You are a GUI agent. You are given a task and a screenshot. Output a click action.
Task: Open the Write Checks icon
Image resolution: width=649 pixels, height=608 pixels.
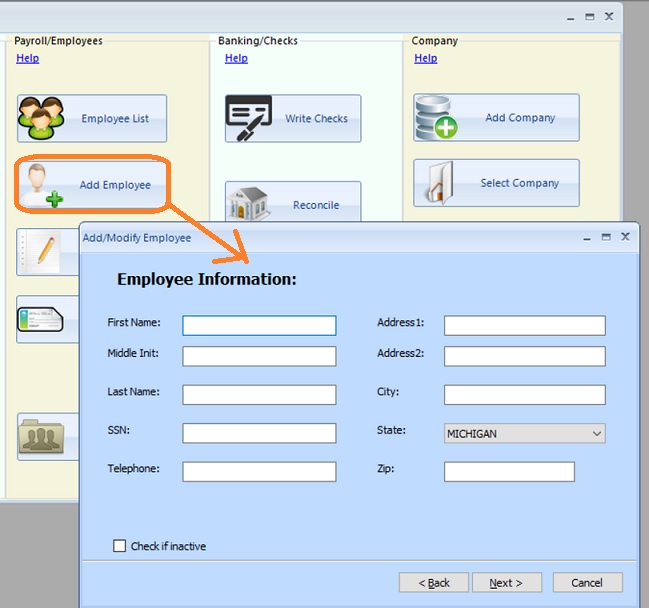[249, 119]
